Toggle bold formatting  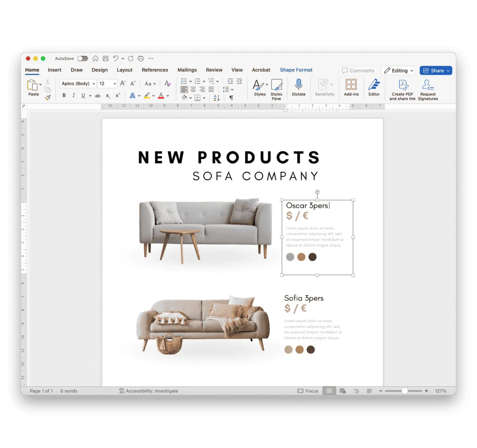coord(64,95)
